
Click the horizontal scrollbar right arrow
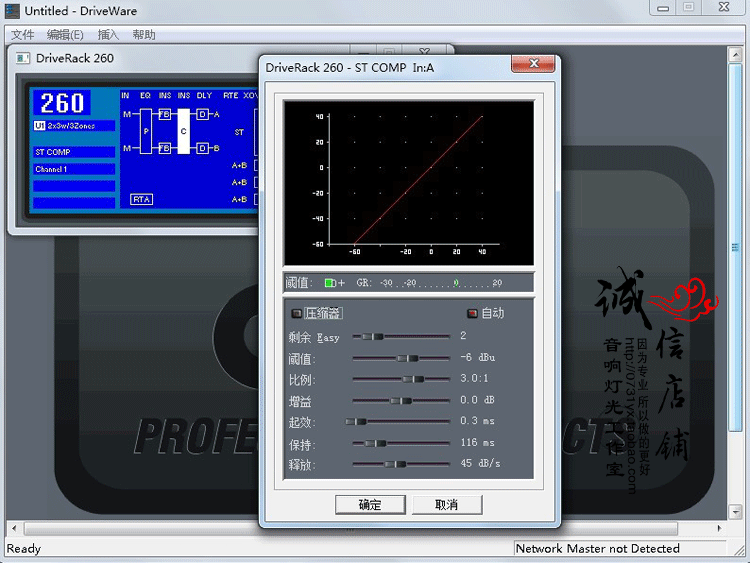pos(719,529)
